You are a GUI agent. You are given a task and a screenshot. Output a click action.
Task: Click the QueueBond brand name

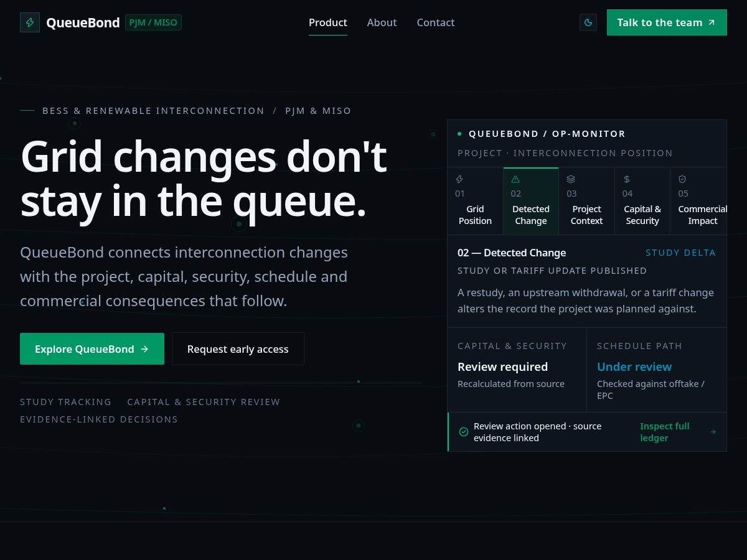coord(83,22)
